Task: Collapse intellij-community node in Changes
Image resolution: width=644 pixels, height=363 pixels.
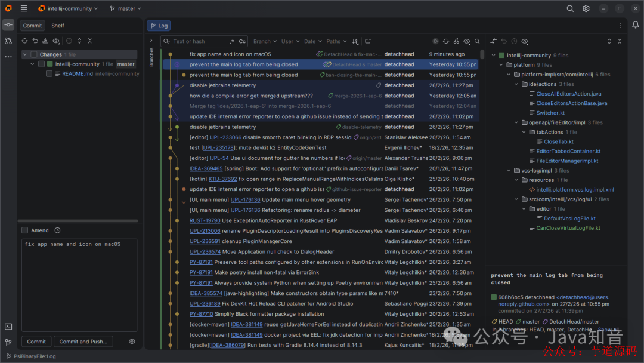Action: coord(32,64)
